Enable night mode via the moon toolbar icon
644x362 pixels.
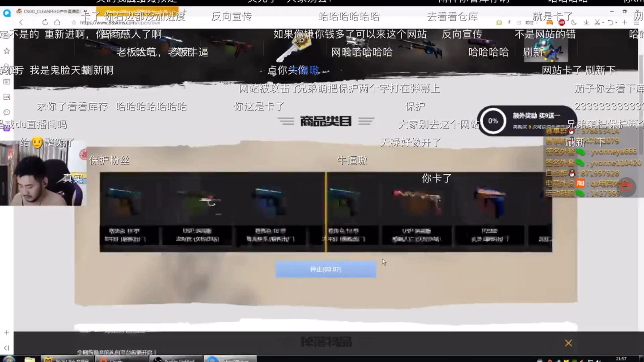(x=575, y=21)
